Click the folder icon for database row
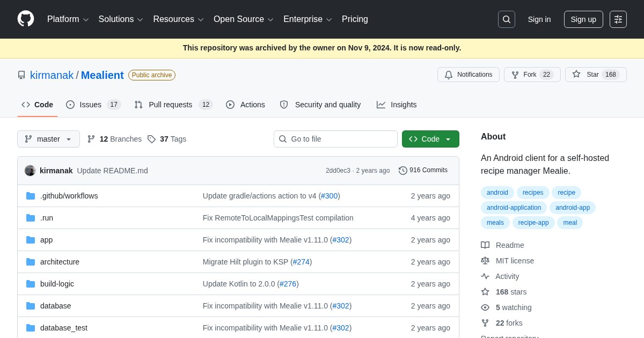644x338 pixels. coord(31,306)
